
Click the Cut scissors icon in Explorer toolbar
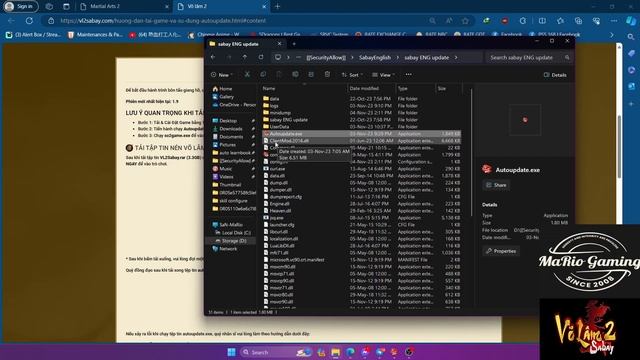[247, 75]
